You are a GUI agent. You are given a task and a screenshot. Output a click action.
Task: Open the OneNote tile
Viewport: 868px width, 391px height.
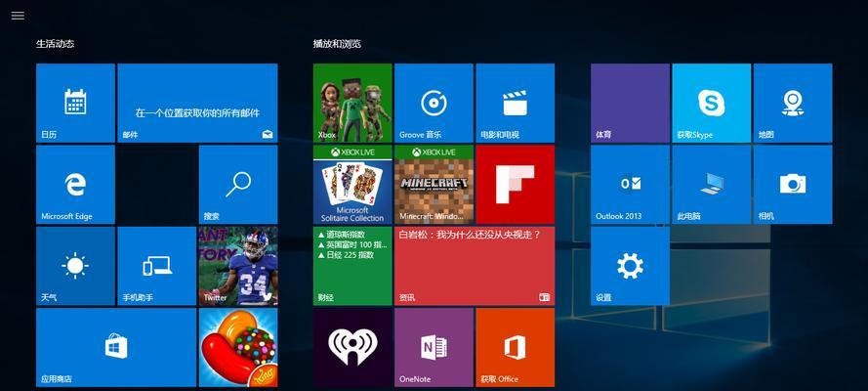[x=434, y=347]
